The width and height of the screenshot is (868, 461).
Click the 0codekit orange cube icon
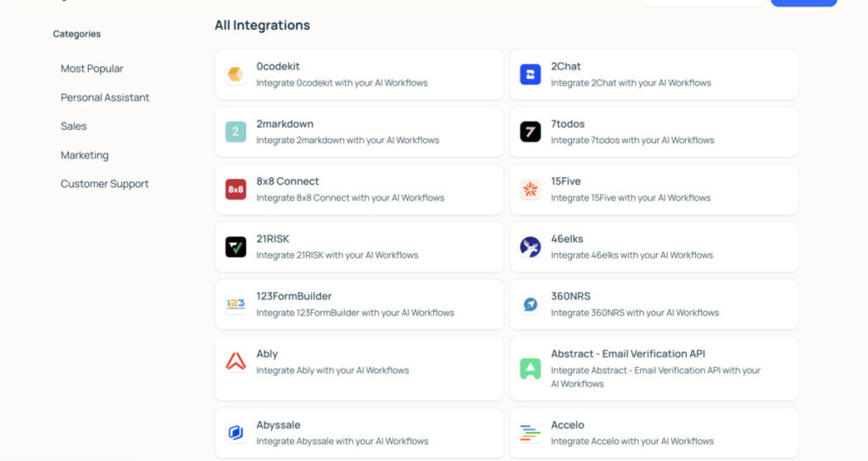click(236, 75)
